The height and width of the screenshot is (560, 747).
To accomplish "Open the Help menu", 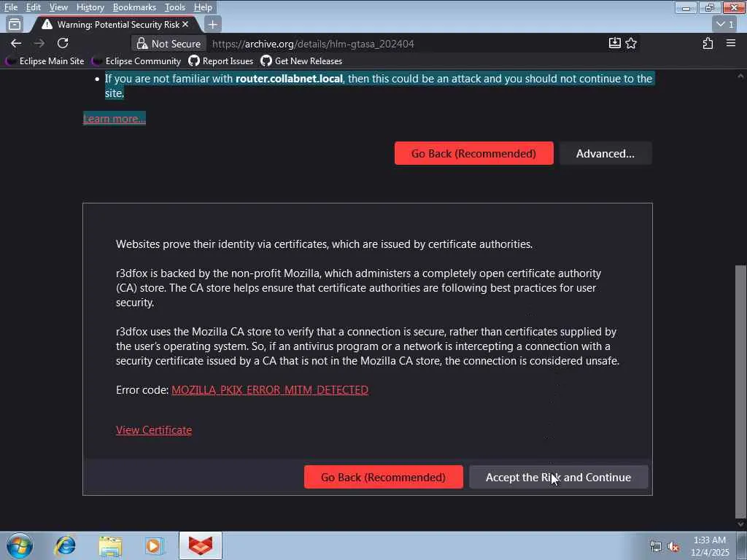I will pyautogui.click(x=203, y=7).
